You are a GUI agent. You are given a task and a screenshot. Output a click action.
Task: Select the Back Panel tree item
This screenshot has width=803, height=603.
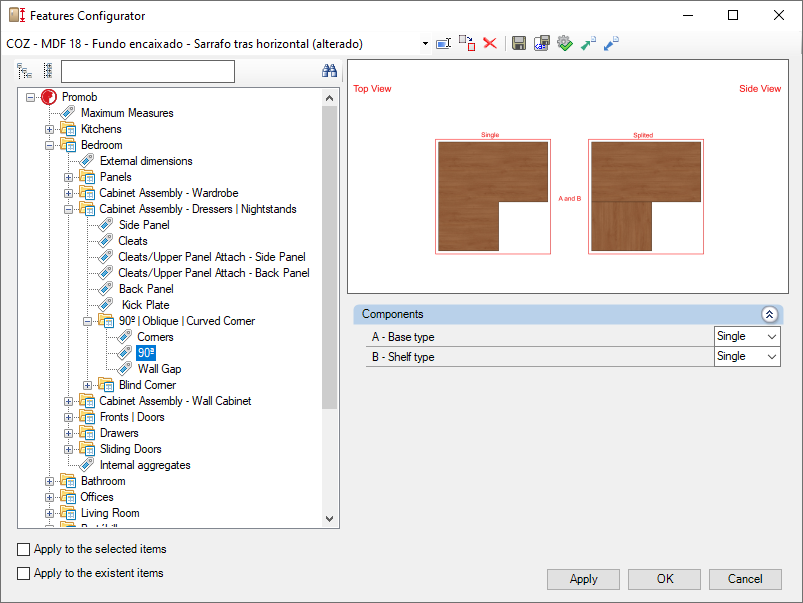tap(146, 289)
